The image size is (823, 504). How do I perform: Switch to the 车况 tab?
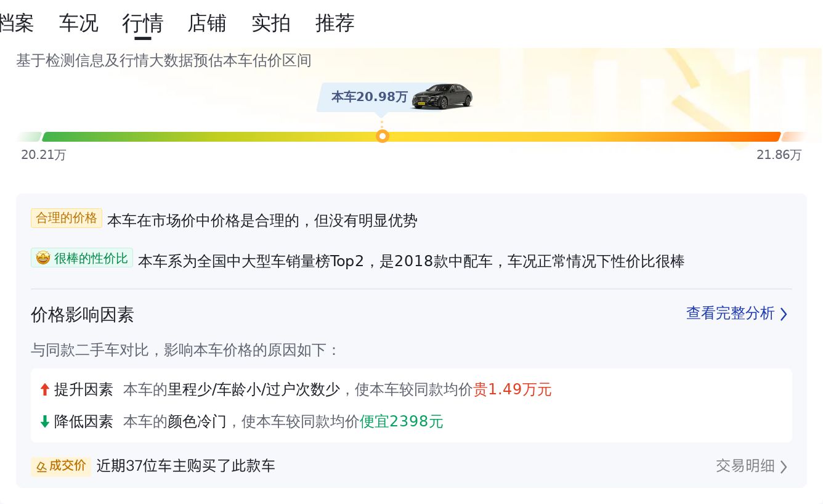click(79, 23)
